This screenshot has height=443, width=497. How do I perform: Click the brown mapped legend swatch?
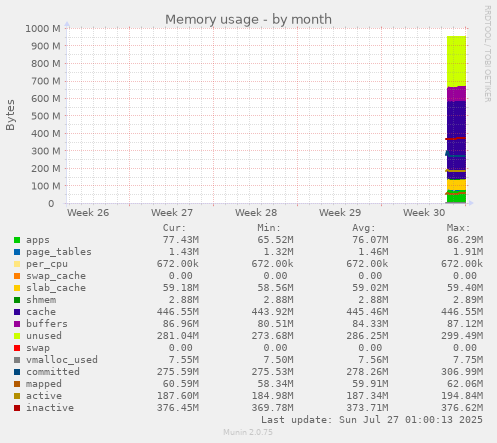pos(17,384)
